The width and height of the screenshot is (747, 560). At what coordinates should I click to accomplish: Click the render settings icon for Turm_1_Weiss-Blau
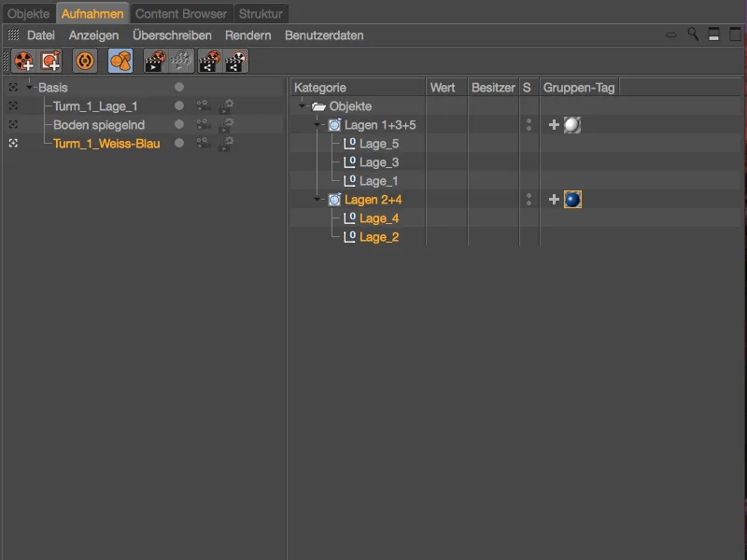[x=226, y=144]
